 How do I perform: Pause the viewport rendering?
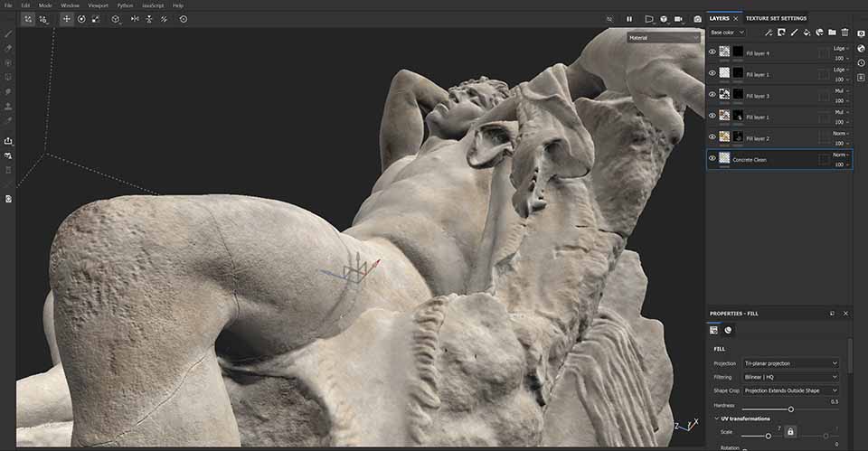tap(629, 19)
